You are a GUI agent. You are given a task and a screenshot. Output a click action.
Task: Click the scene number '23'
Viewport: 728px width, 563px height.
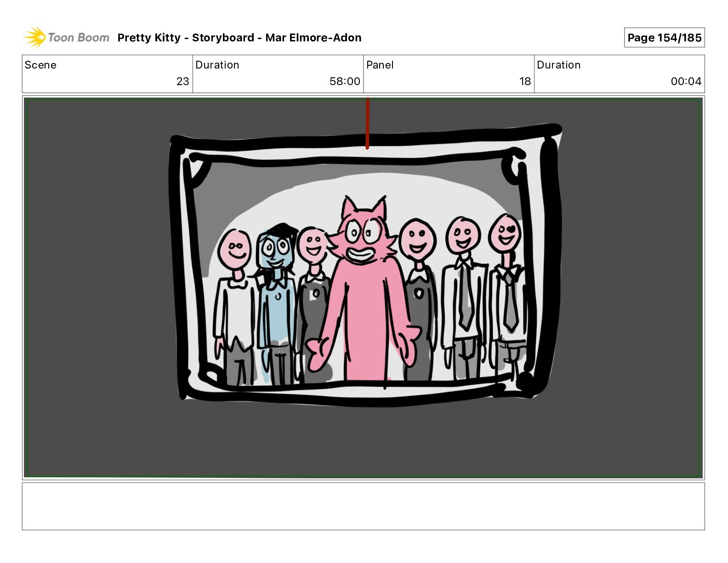[x=182, y=81]
